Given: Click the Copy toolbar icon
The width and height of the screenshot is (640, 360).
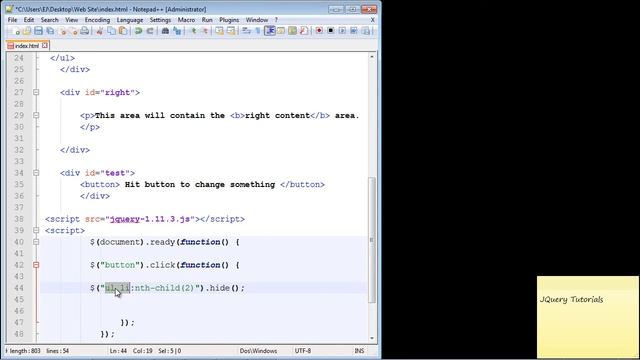Looking at the screenshot, I should coord(111,31).
